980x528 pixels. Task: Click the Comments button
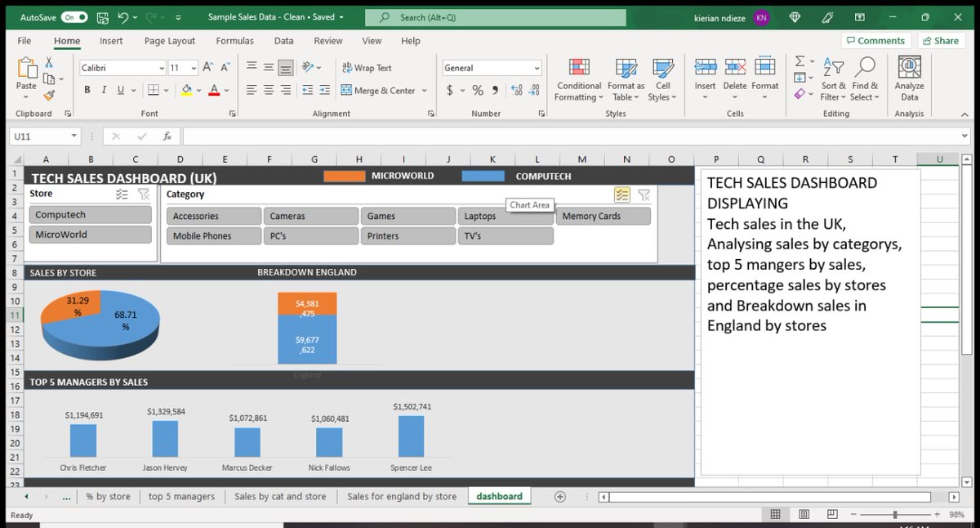point(875,41)
